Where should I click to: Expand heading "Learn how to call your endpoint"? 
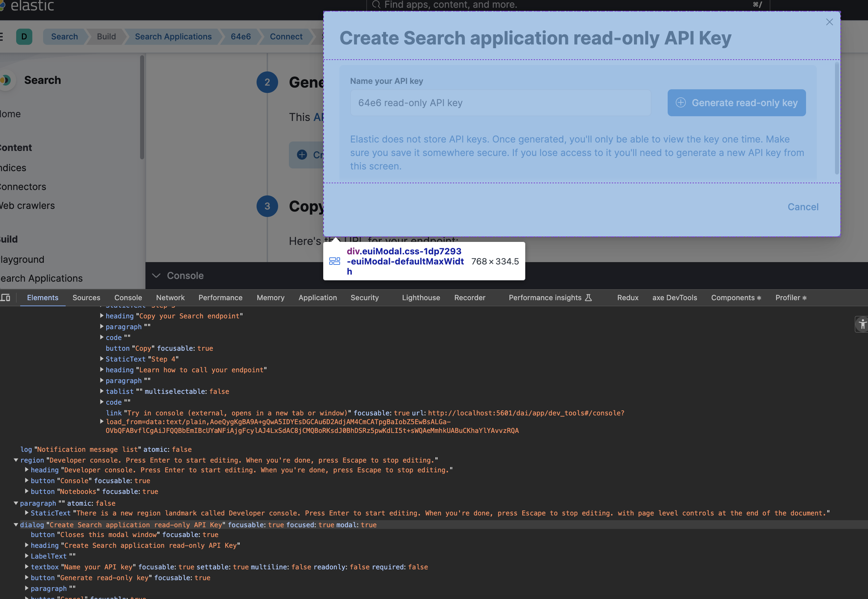pos(102,370)
